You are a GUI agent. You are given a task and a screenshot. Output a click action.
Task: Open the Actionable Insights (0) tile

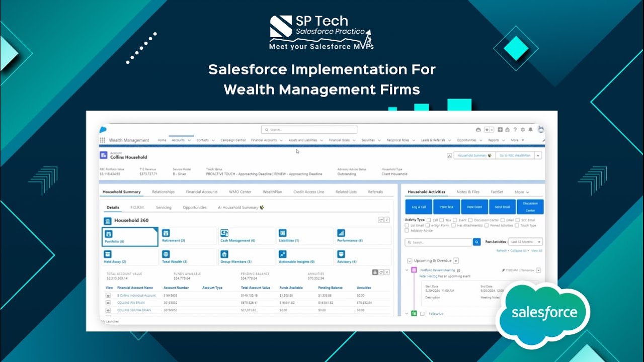coord(305,257)
